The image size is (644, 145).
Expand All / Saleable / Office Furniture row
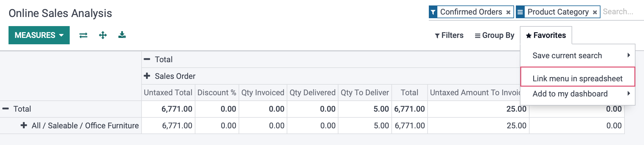[79, 126]
